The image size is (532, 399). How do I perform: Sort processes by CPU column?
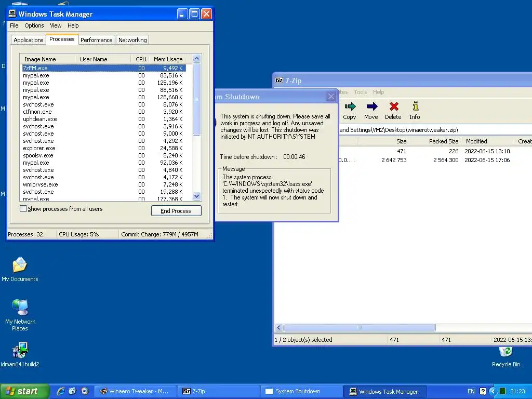point(140,59)
